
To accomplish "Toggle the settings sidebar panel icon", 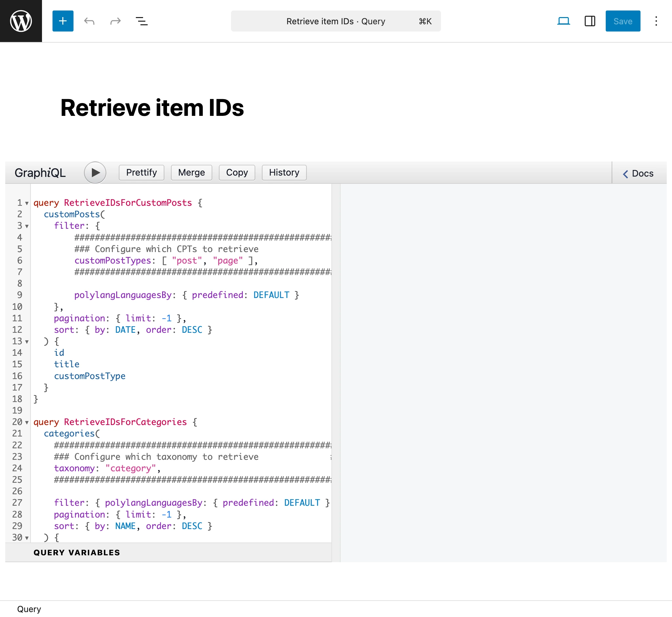I will [590, 21].
